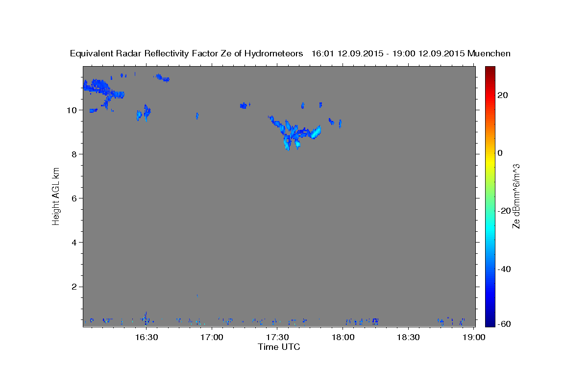Click the colorbar label 'Ze dBmm^6/m^3'
This screenshot has width=588, height=392.
coord(515,196)
